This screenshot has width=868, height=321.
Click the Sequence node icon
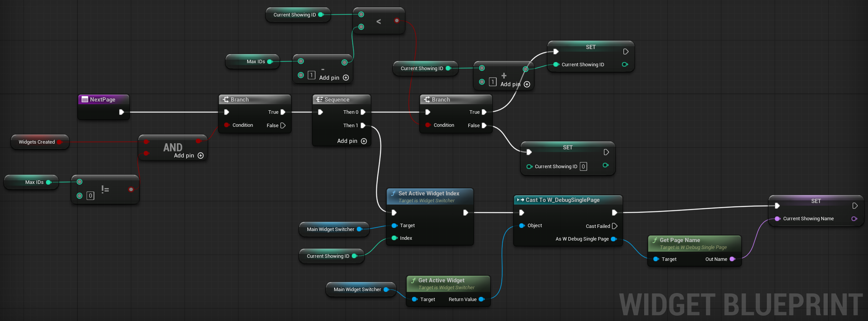pyautogui.click(x=319, y=100)
